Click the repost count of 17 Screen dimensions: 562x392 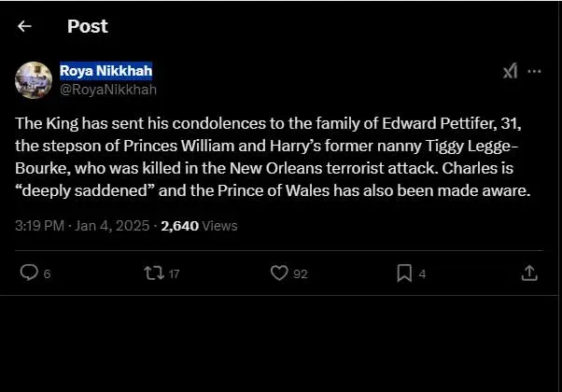(173, 273)
